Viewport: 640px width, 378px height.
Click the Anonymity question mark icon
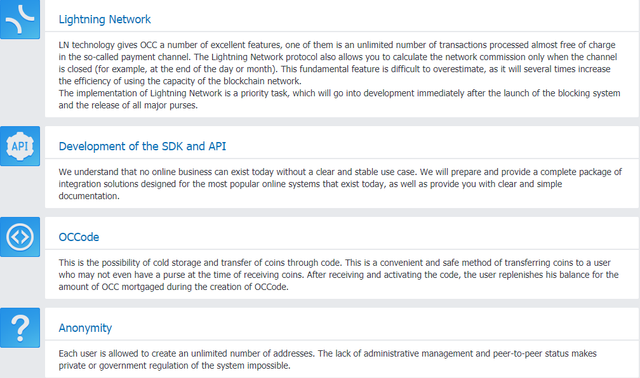click(20, 328)
